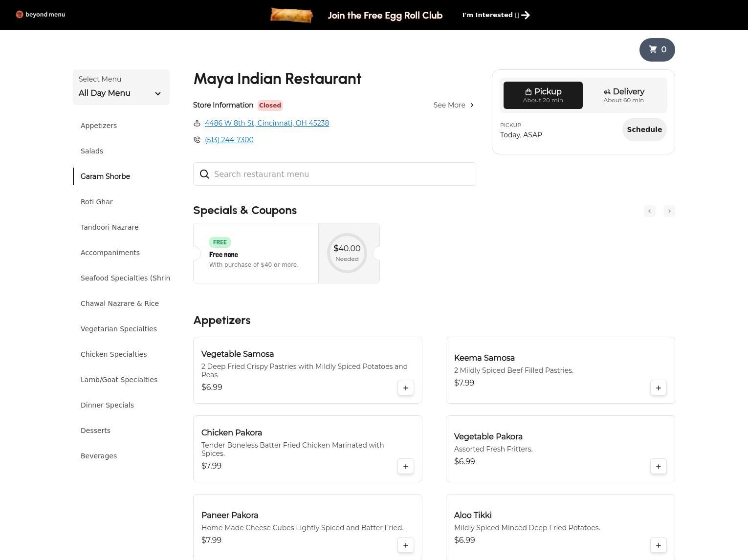The height and width of the screenshot is (560, 748).
Task: Jump to Tandoori Nazrare category
Action: [110, 227]
